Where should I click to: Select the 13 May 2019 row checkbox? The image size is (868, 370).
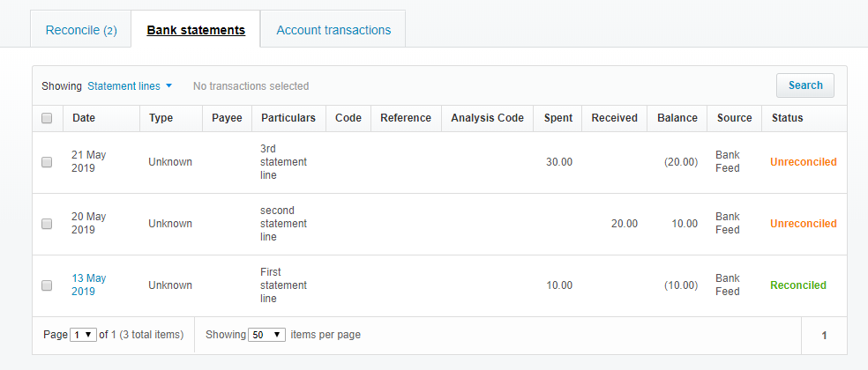pos(47,285)
